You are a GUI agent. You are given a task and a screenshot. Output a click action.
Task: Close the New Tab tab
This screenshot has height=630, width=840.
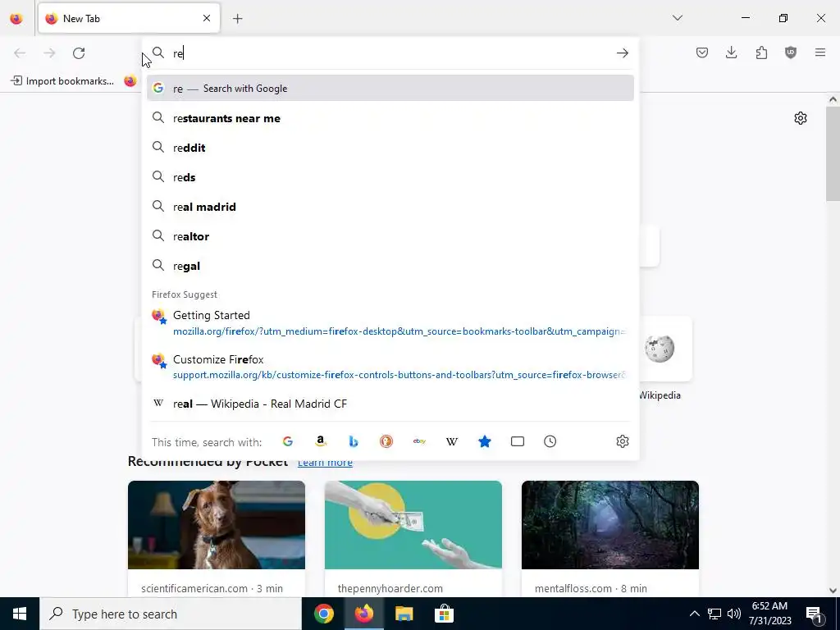point(207,18)
